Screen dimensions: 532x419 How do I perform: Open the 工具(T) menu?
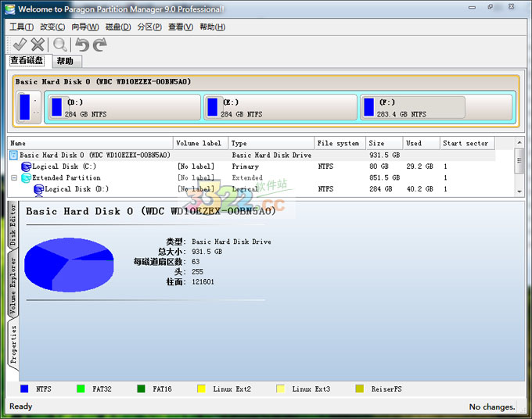click(x=21, y=27)
